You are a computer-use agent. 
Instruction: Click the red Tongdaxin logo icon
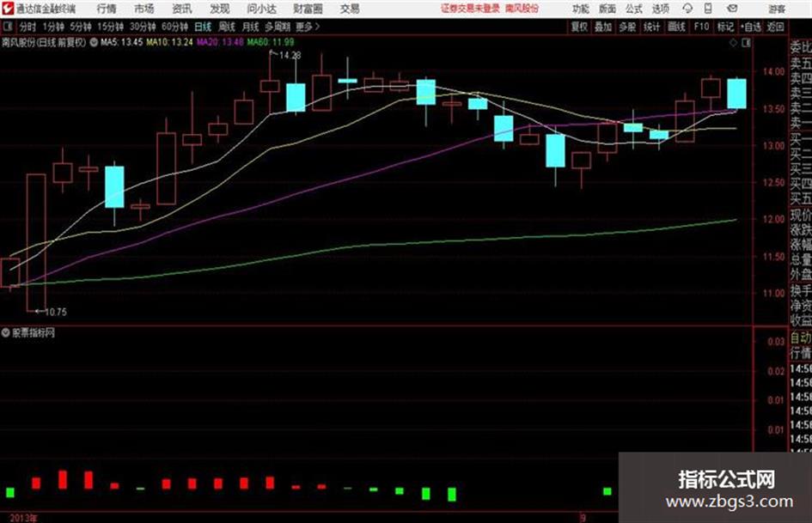pos(8,9)
